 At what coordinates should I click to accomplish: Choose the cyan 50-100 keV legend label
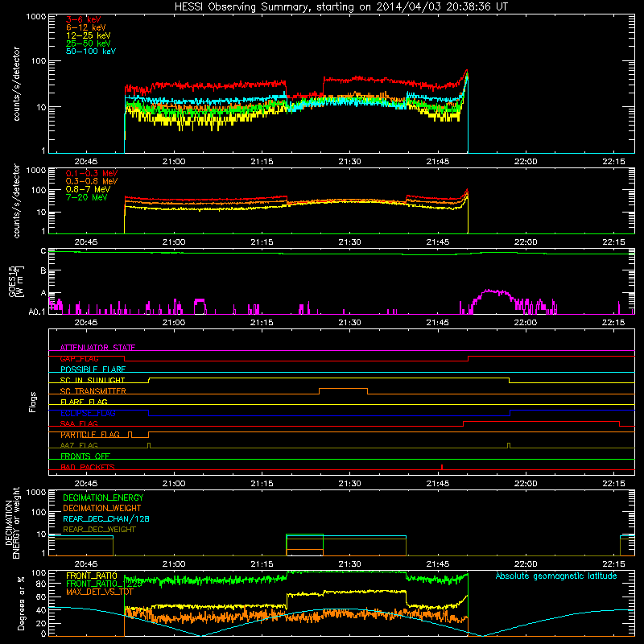(x=91, y=52)
